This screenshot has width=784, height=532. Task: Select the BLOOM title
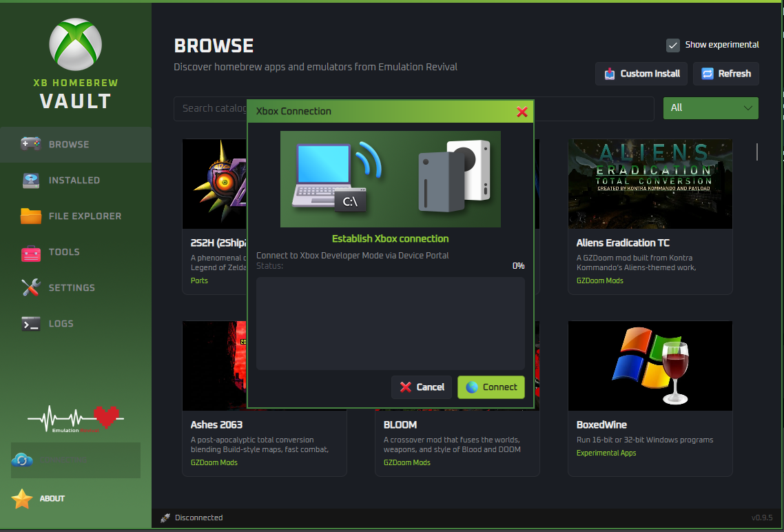pos(400,425)
